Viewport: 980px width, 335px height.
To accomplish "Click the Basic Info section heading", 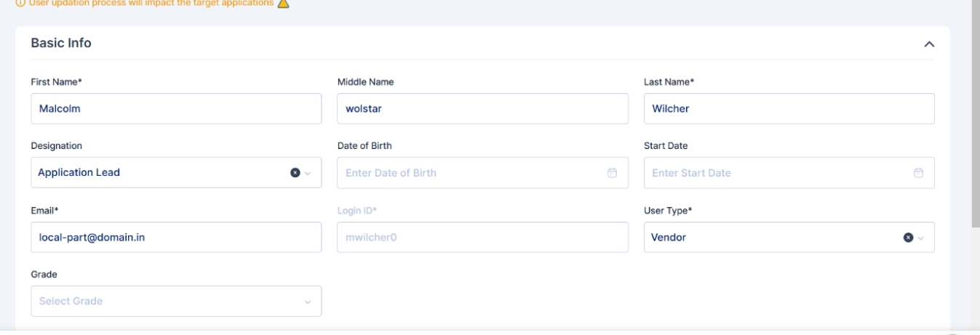I will click(61, 43).
